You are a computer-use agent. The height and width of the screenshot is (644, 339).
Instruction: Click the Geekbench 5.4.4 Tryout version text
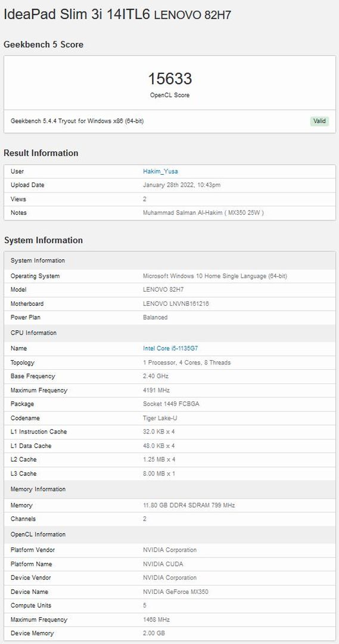77,121
